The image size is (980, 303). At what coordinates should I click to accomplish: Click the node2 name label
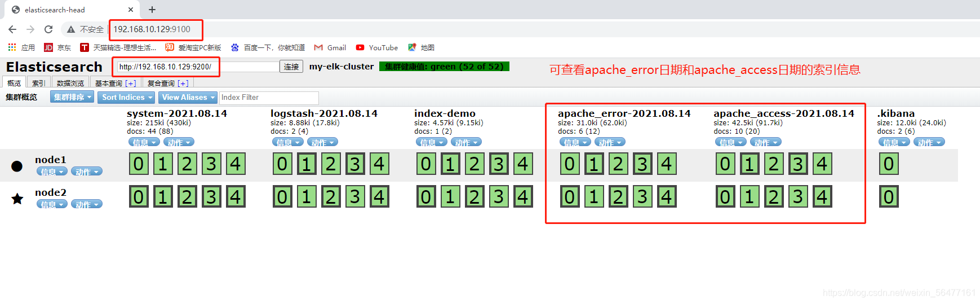pos(51,192)
